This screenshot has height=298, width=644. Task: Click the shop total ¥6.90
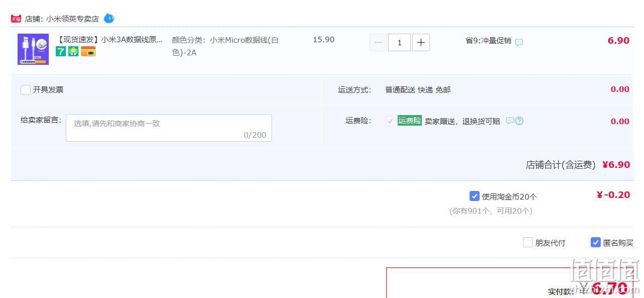click(616, 165)
